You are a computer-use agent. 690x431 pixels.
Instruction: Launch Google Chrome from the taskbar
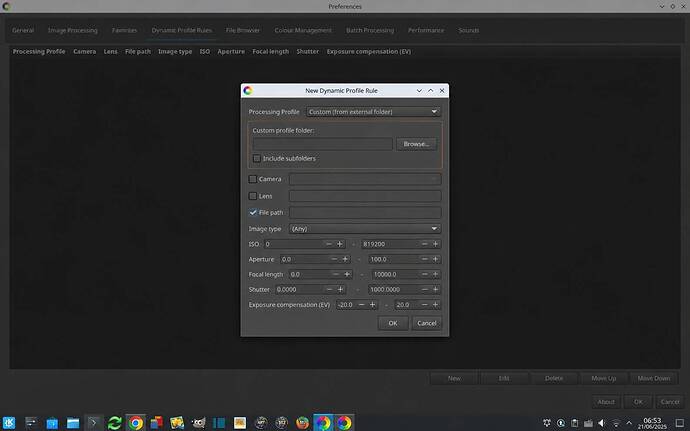click(x=136, y=423)
